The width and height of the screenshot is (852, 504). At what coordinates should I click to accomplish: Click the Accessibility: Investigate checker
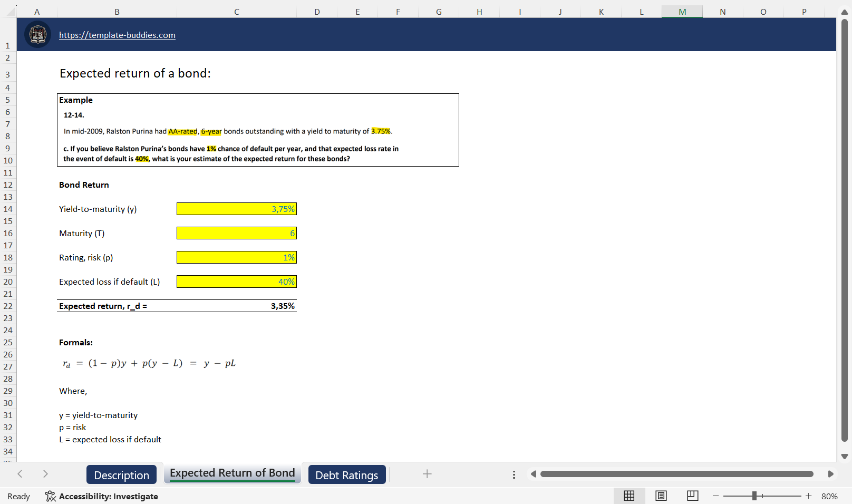tap(101, 496)
